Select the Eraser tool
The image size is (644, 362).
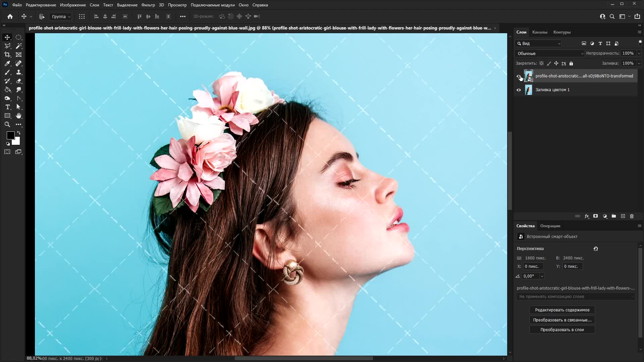[19, 81]
